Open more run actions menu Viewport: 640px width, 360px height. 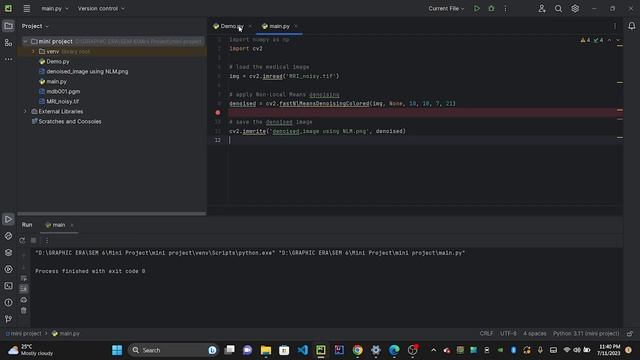505,8
